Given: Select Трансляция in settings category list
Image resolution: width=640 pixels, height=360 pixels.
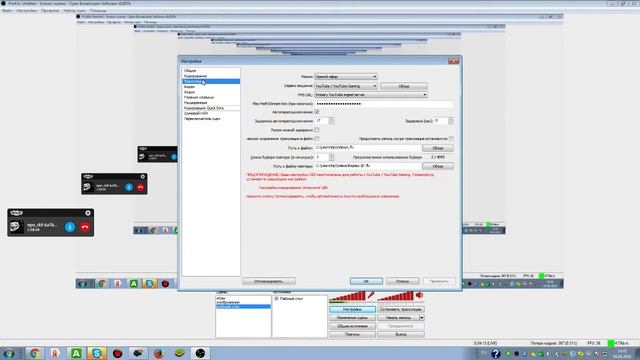Looking at the screenshot, I should click(x=211, y=82).
